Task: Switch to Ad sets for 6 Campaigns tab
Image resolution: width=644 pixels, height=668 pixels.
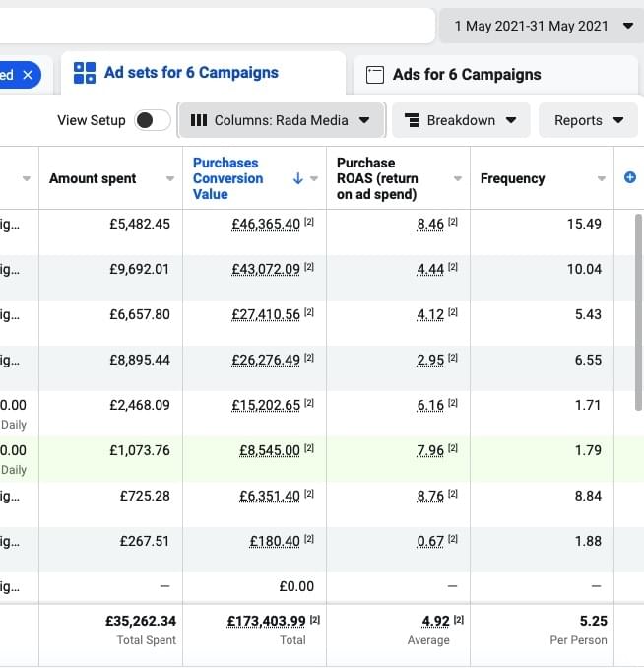Action: click(190, 73)
